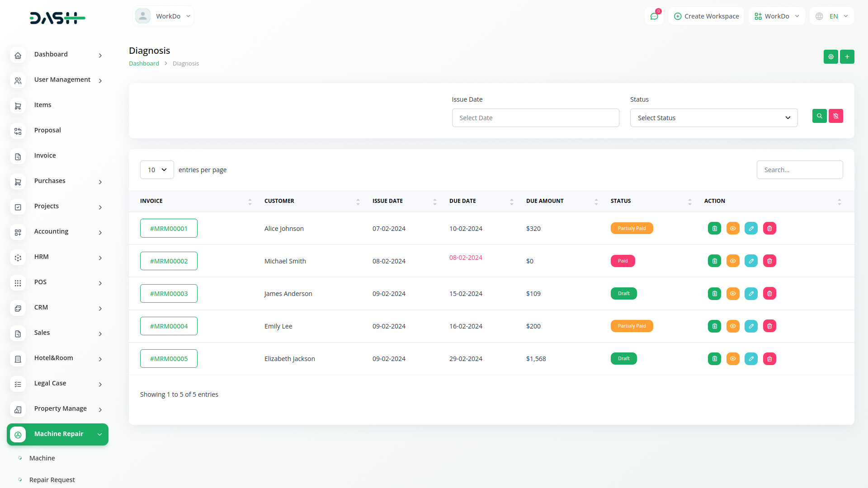Click the green clipboard icon for Elizabeth Jackson
The height and width of the screenshot is (488, 868).
pos(714,359)
